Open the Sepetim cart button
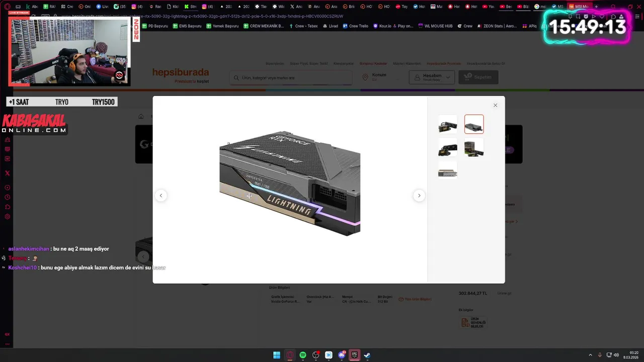Image resolution: width=644 pixels, height=362 pixels. (x=478, y=77)
